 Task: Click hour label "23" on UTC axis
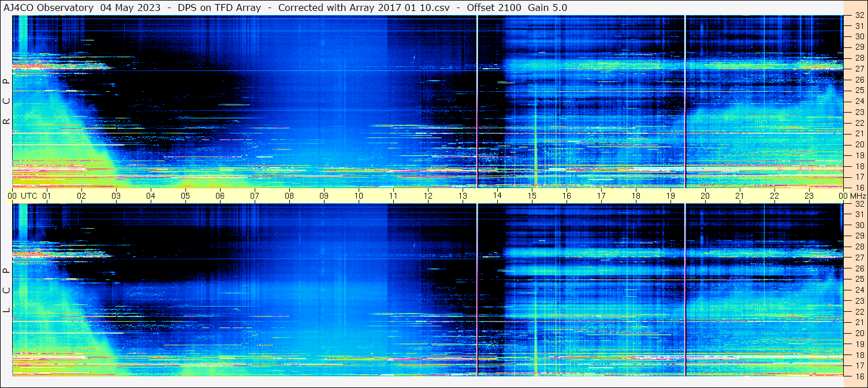click(x=809, y=196)
